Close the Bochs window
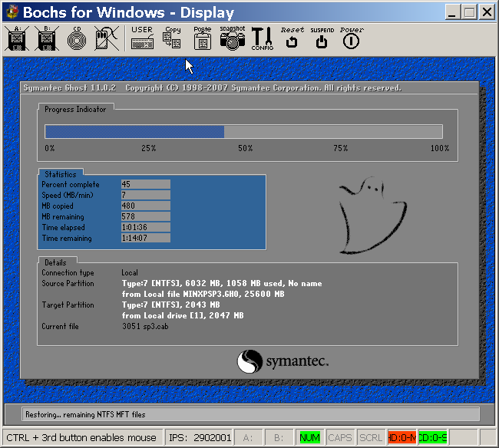 pos(487,13)
